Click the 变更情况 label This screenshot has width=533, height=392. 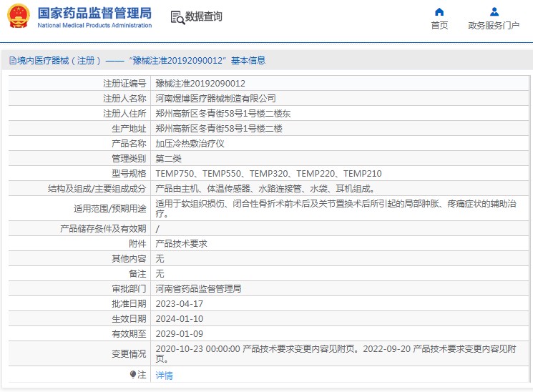[x=129, y=354]
